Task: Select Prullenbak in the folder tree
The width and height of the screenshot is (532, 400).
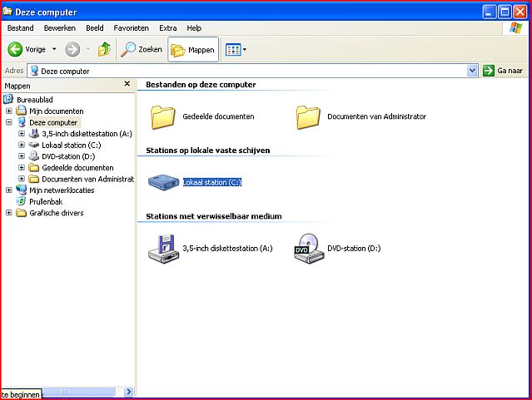Action: [46, 201]
